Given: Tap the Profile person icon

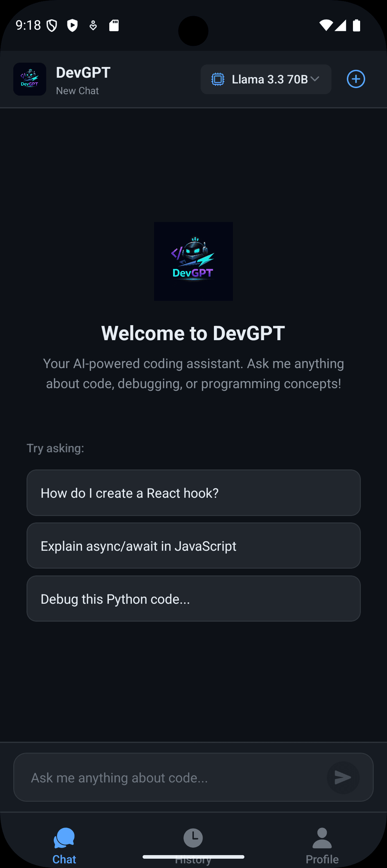Looking at the screenshot, I should pyautogui.click(x=321, y=838).
